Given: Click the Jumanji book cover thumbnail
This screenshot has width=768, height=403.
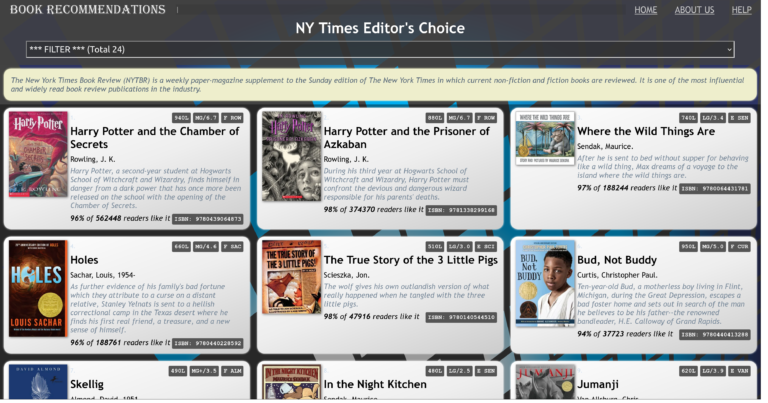Looking at the screenshot, I should coord(545,382).
